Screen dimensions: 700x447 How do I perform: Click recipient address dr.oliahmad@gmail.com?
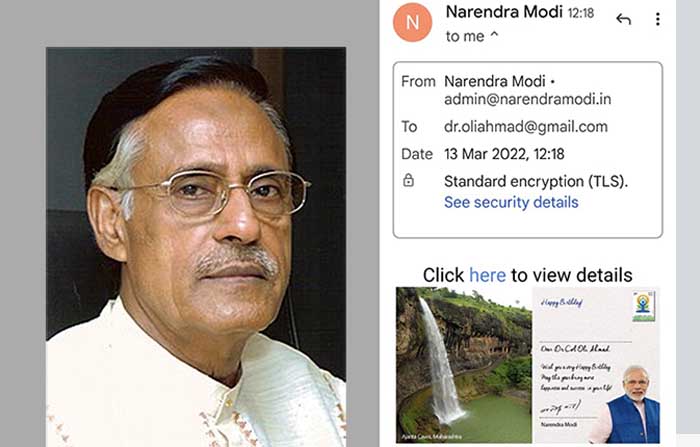point(525,127)
